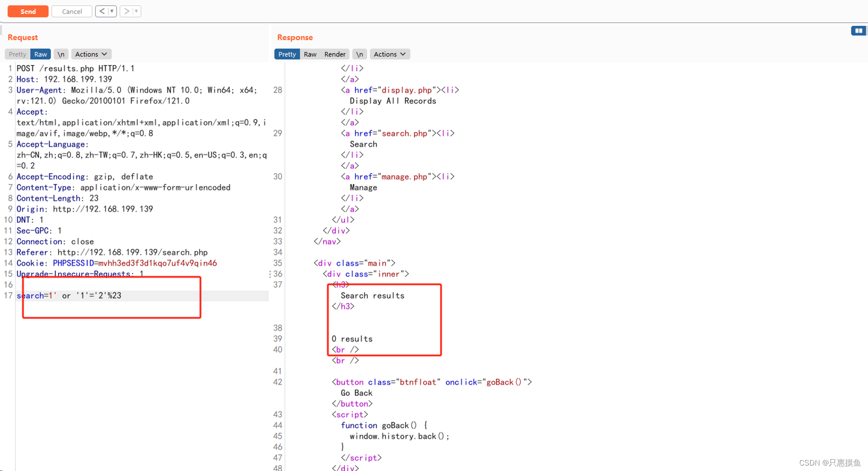Screen dimensions: 868x471
Task: Click the Host header line
Action: click(x=64, y=79)
